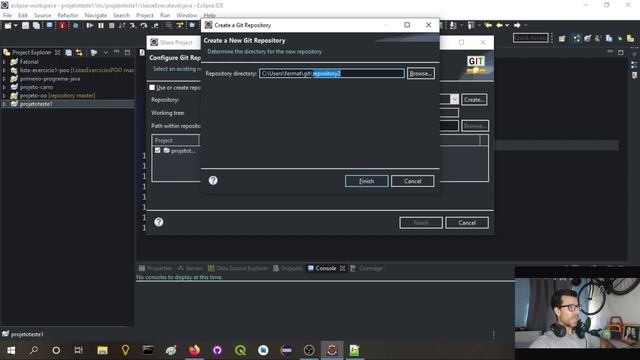Expand the lista-exercicio1-poo project
The image size is (640, 360).
[x=4, y=70]
